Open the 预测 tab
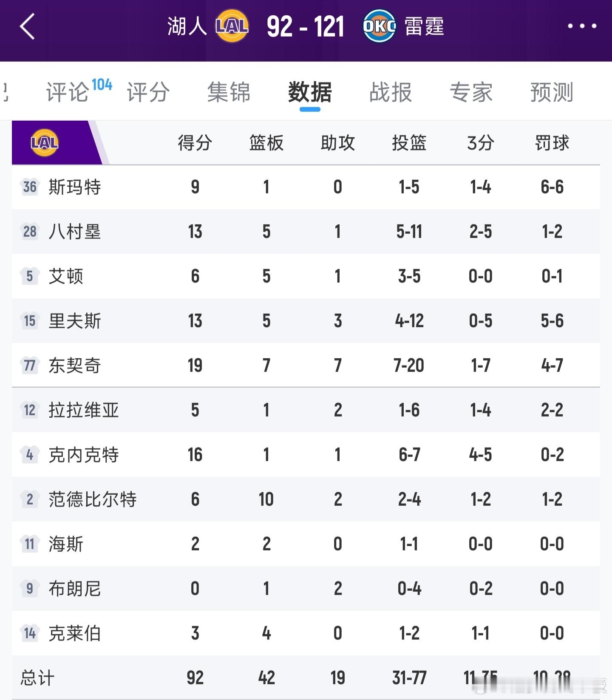This screenshot has width=612, height=700. pyautogui.click(x=552, y=92)
